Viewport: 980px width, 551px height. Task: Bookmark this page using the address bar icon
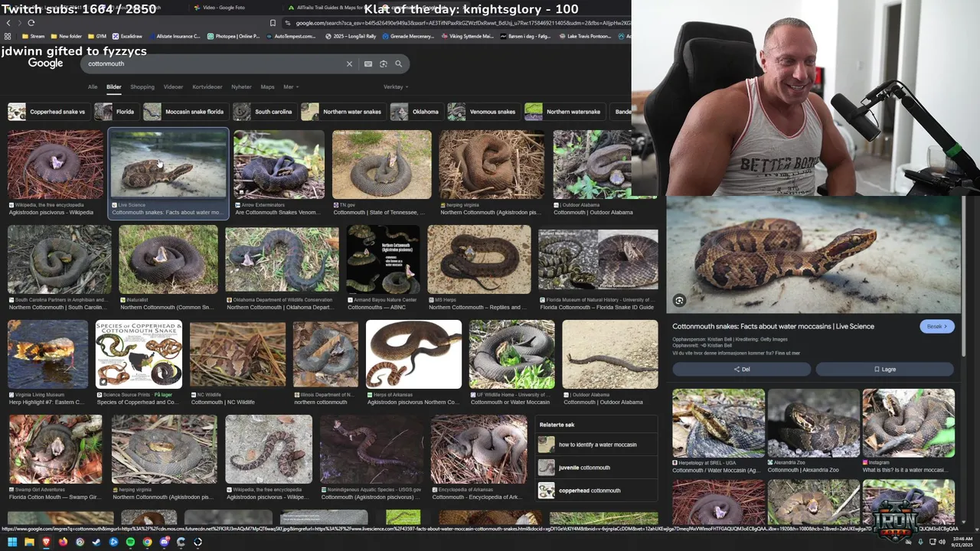tap(273, 23)
